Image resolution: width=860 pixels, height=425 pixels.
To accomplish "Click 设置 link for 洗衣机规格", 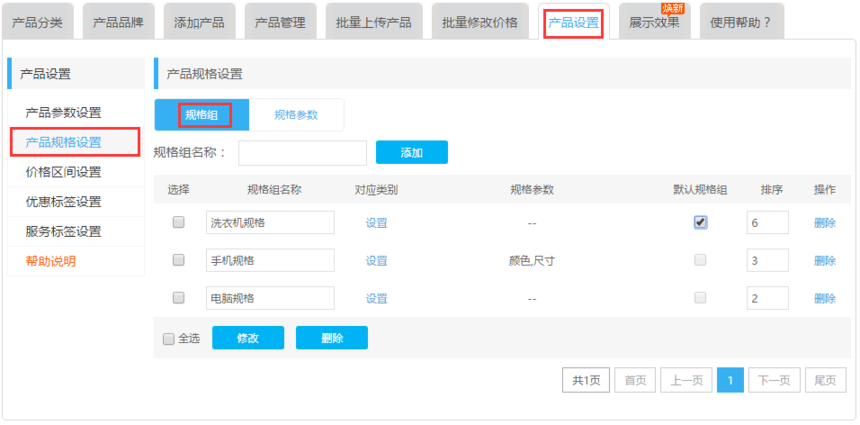I will pos(377,223).
